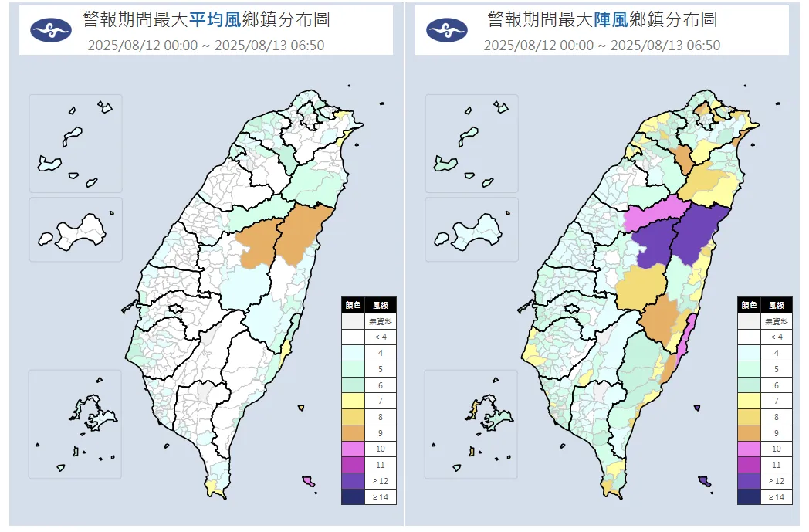Click the 風級 header in gust legend
Screen dimensions: 809x532
[777, 305]
